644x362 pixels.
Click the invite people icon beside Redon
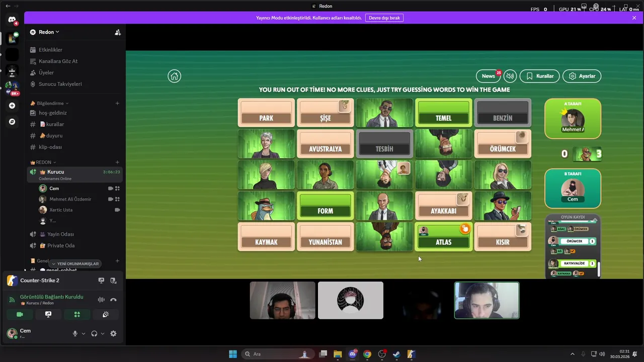point(118,32)
